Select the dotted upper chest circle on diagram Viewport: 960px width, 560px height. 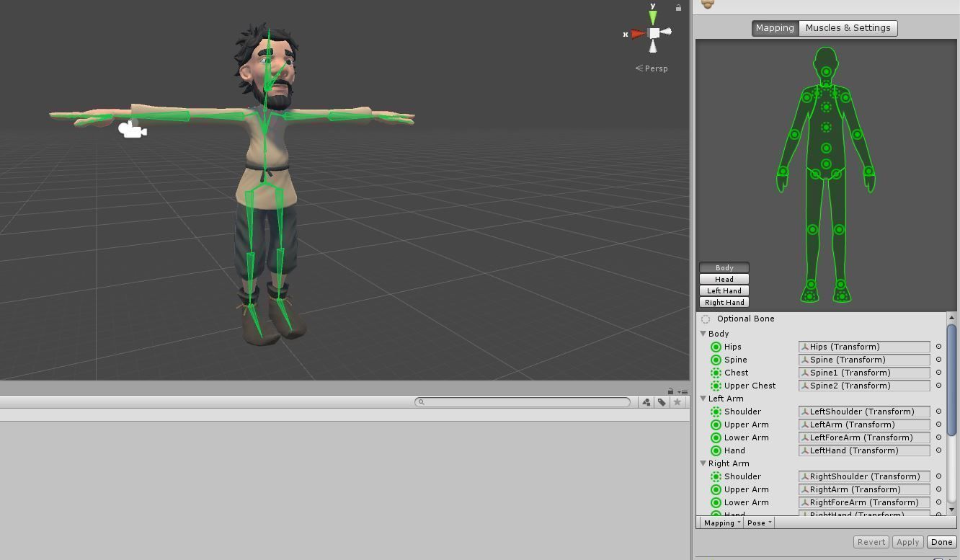click(826, 107)
